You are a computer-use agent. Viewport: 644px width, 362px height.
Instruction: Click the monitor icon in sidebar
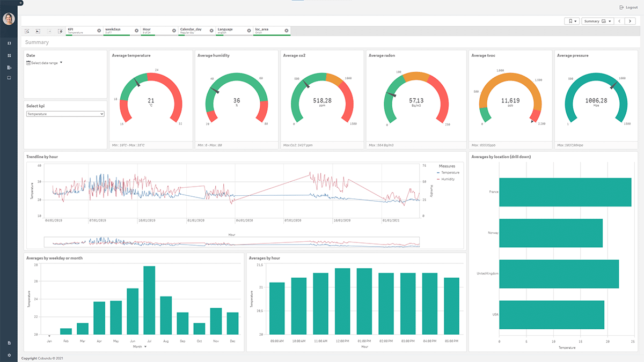9,78
